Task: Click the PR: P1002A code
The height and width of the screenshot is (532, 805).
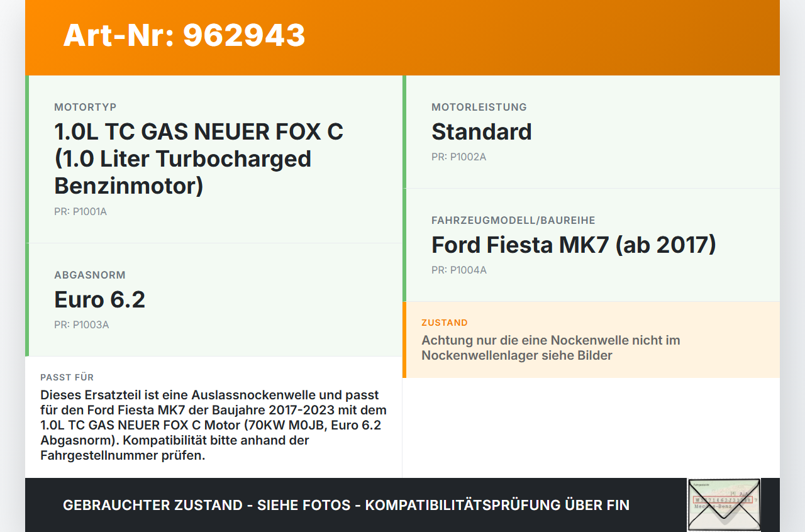Action: pyautogui.click(x=458, y=157)
